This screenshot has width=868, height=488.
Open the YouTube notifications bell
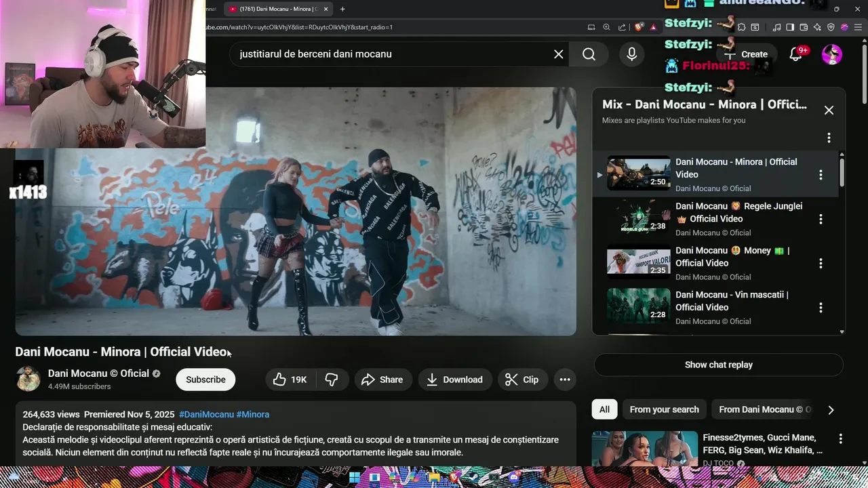[797, 54]
